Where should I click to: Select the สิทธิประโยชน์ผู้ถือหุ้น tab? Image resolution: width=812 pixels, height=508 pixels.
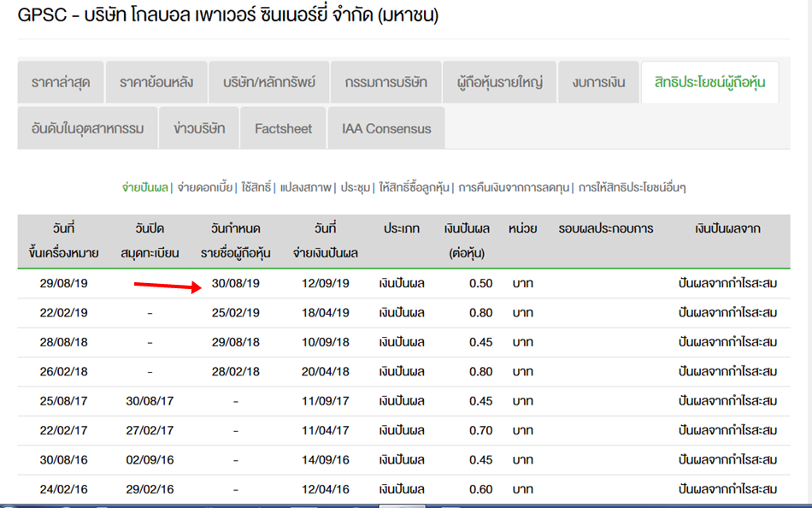710,82
